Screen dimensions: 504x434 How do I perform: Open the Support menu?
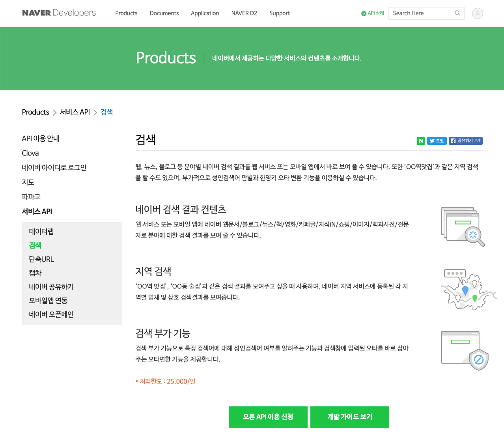click(280, 13)
